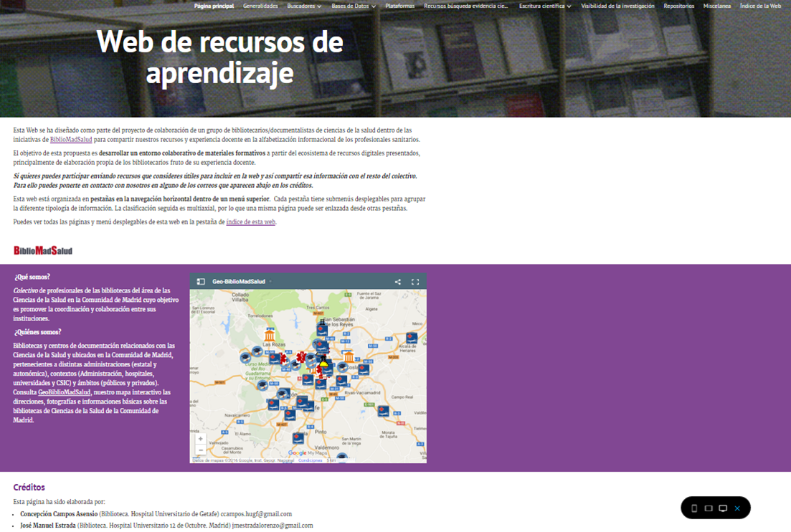The image size is (791, 532).
Task: Open the map legend sidebar panel icon
Action: click(x=202, y=282)
